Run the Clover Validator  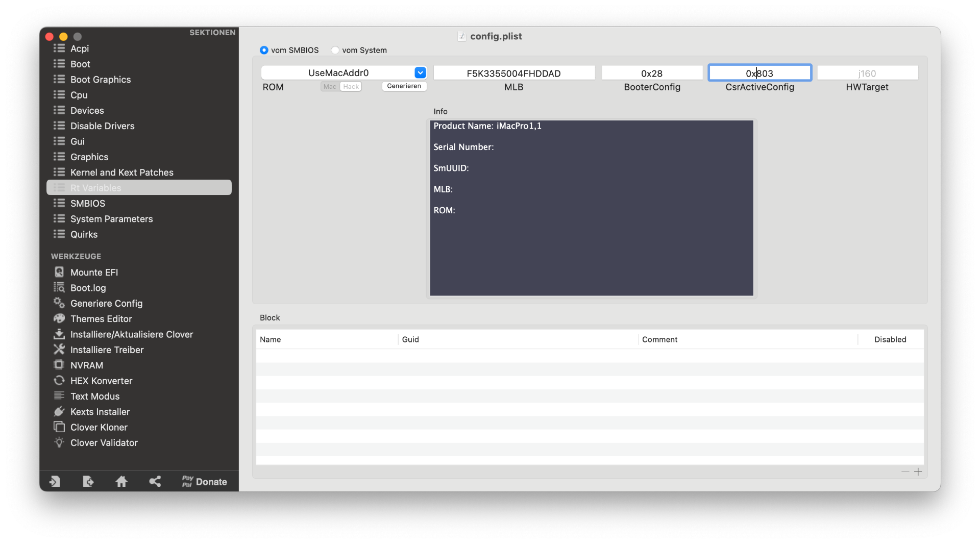click(104, 442)
